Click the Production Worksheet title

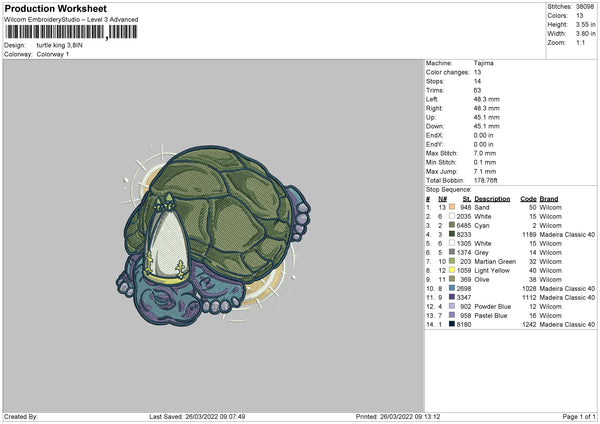click(56, 8)
